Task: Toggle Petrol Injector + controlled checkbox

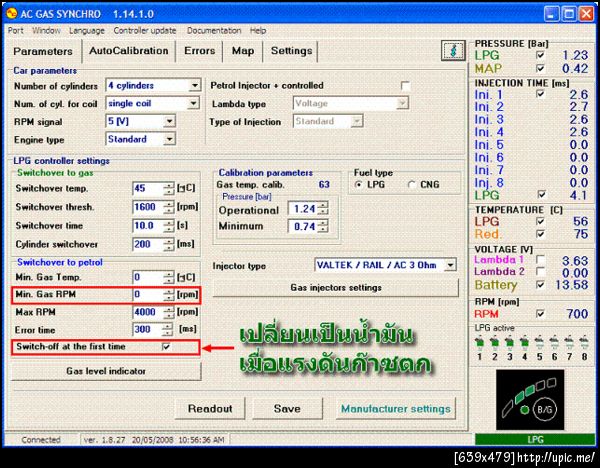Action: point(405,86)
